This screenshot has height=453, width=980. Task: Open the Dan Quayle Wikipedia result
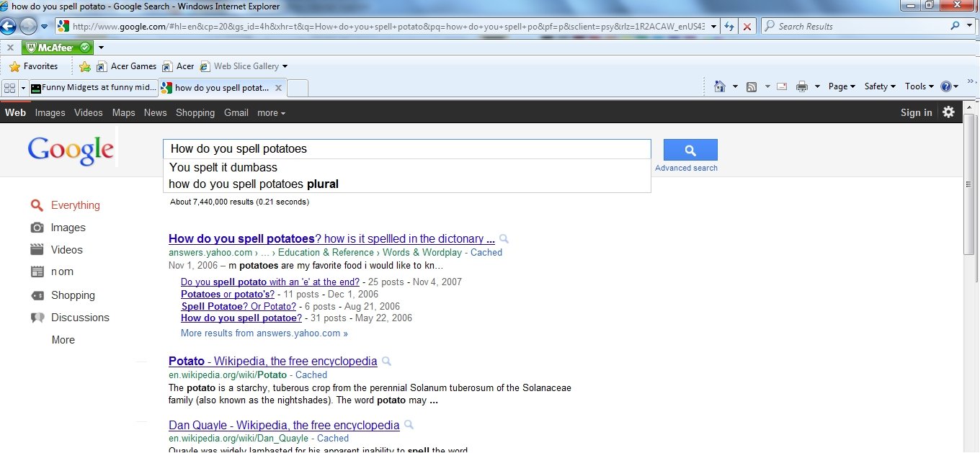pyautogui.click(x=284, y=425)
